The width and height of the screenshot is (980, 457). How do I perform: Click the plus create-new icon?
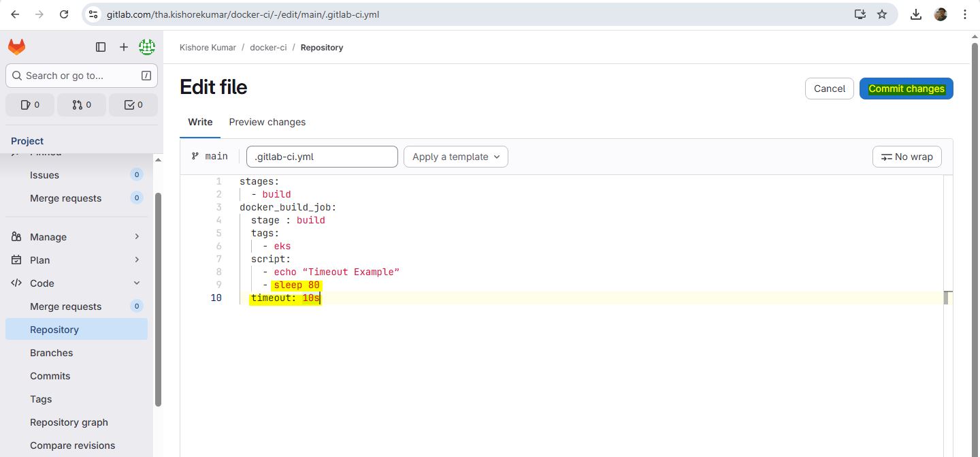pos(124,47)
